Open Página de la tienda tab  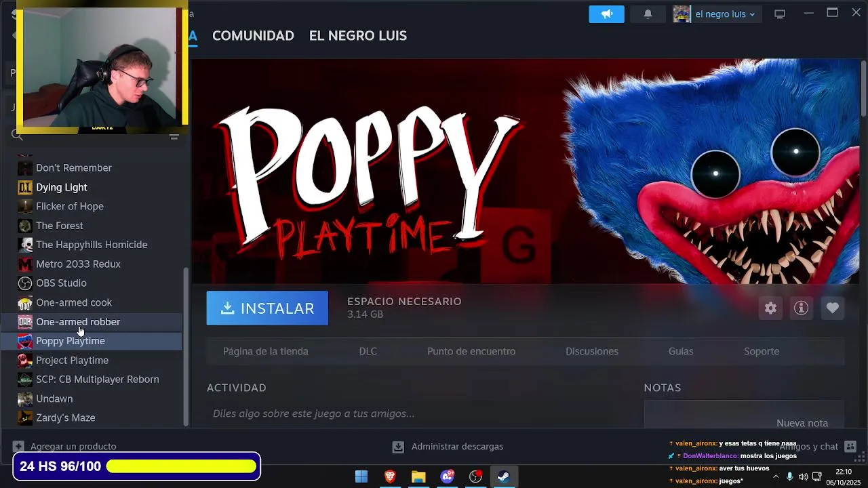click(266, 351)
